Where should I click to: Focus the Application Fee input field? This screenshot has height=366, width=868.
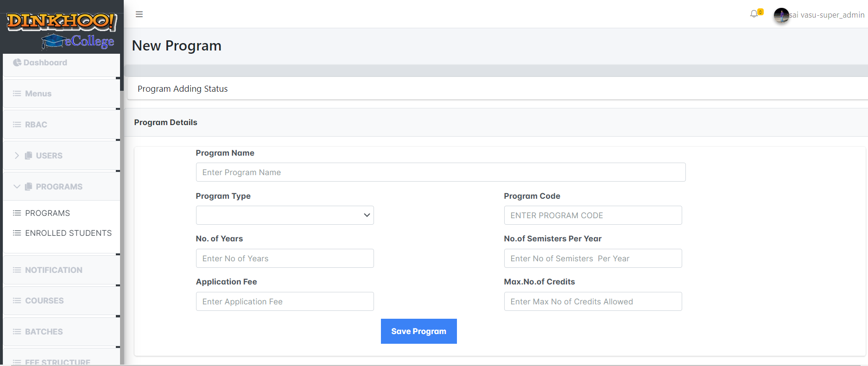[x=285, y=302]
